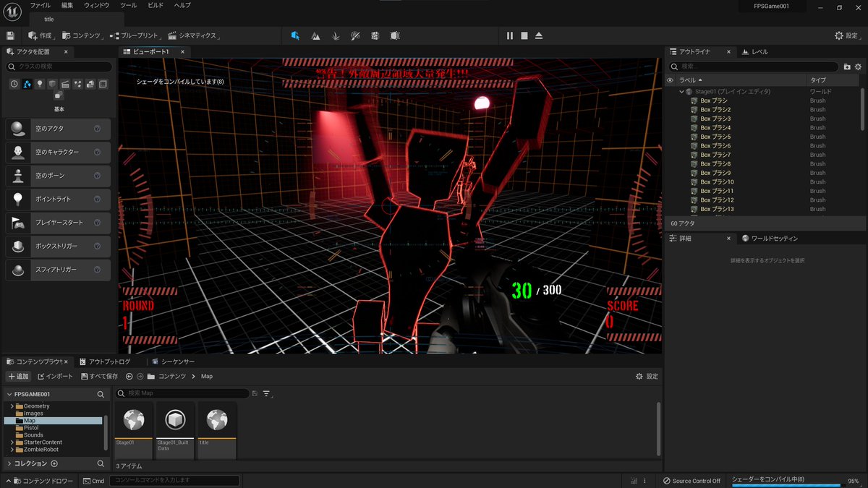The image size is (868, 488).
Task: Open the ウィンドウ menu
Action: tap(97, 6)
